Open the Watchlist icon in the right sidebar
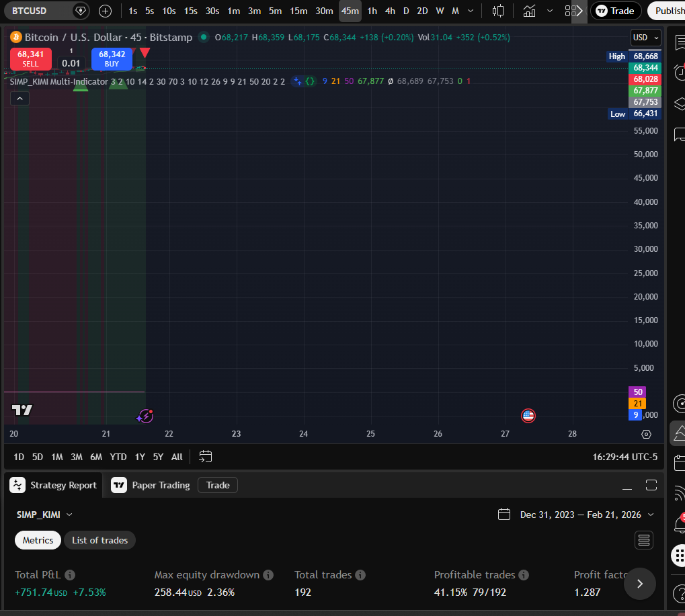 click(x=678, y=43)
